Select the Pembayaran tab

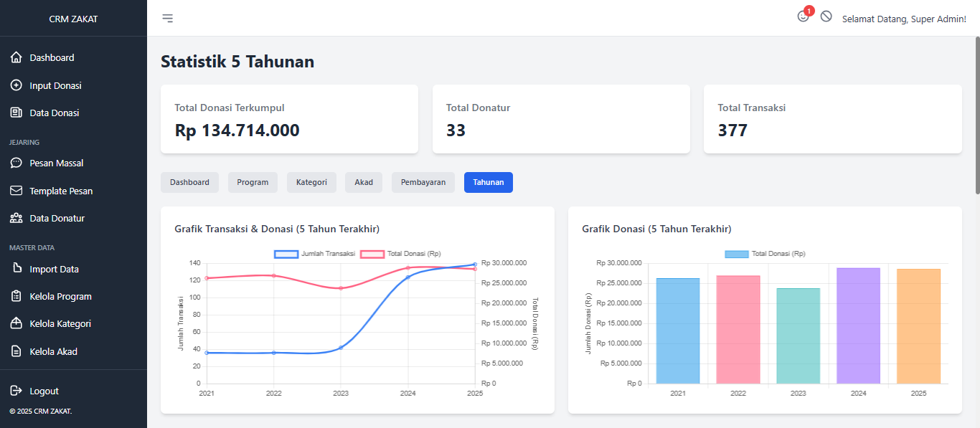coord(423,182)
